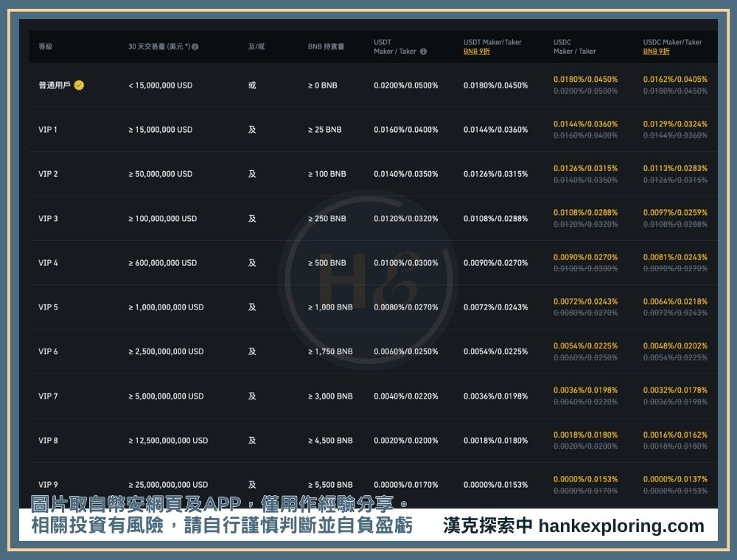Select the VIP 5 row label
The width and height of the screenshot is (737, 560).
48,307
